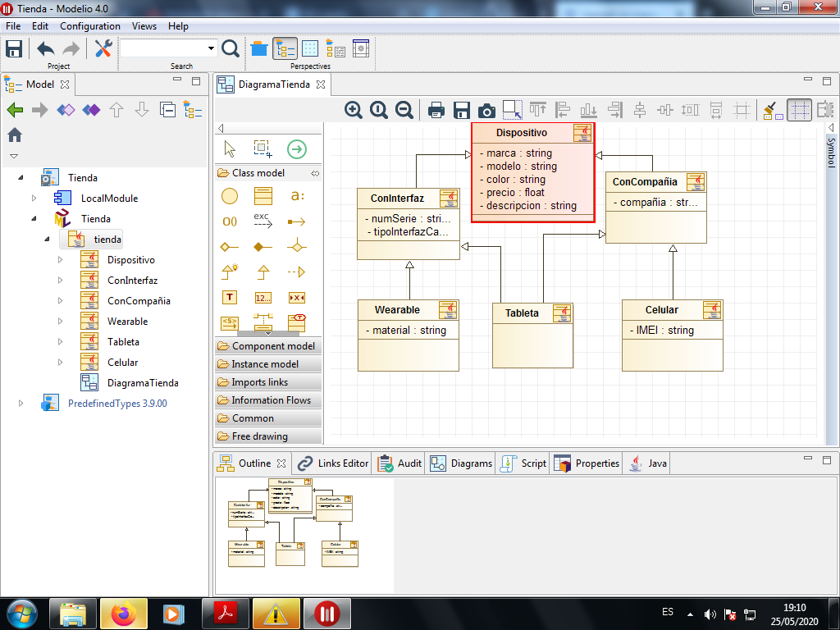Expand the ConInterfaz class node

60,281
